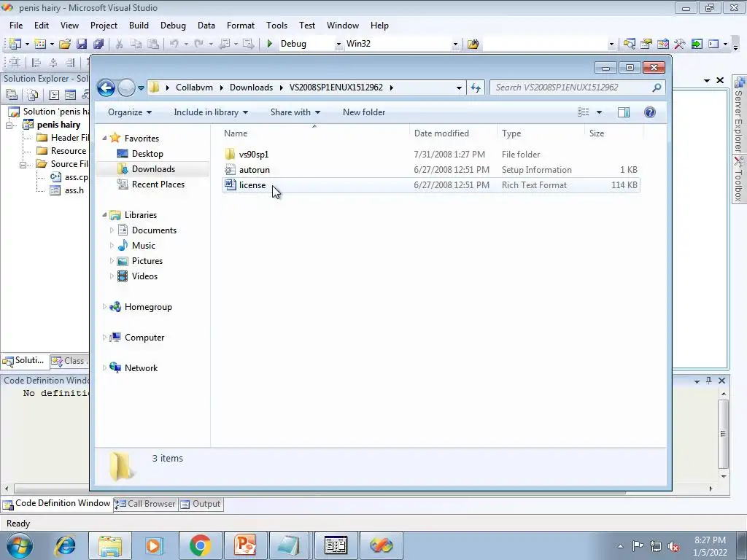The width and height of the screenshot is (747, 560).
Task: Open the Build menu
Action: coord(139,26)
